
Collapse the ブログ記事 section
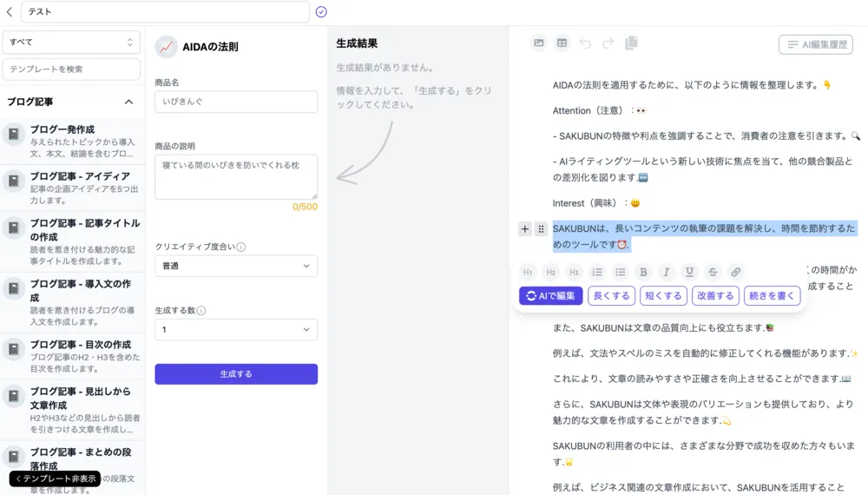point(128,102)
